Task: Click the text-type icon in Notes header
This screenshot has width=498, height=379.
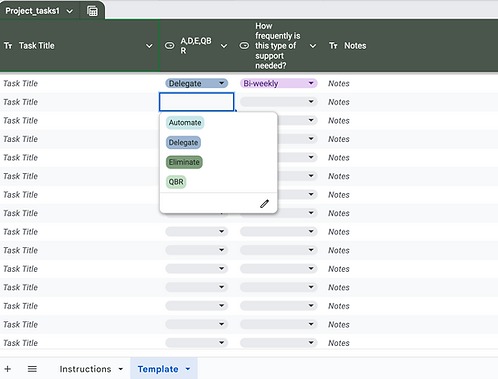Action: pyautogui.click(x=333, y=46)
